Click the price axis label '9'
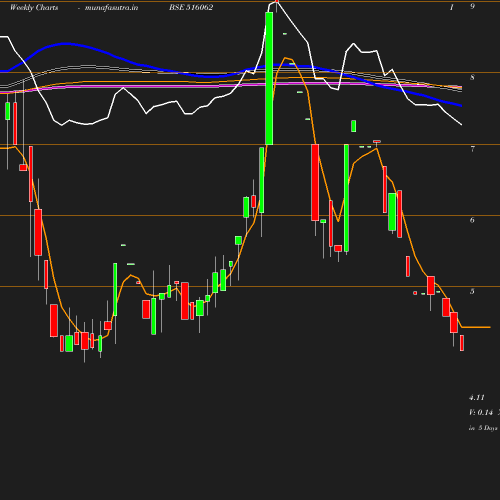The height and width of the screenshot is (500, 500). [x=472, y=6]
